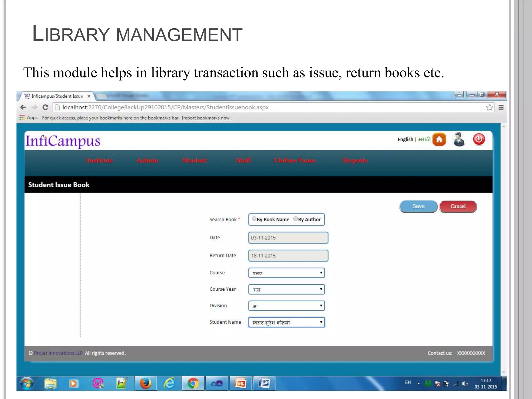Open the Division dropdown

(287, 306)
